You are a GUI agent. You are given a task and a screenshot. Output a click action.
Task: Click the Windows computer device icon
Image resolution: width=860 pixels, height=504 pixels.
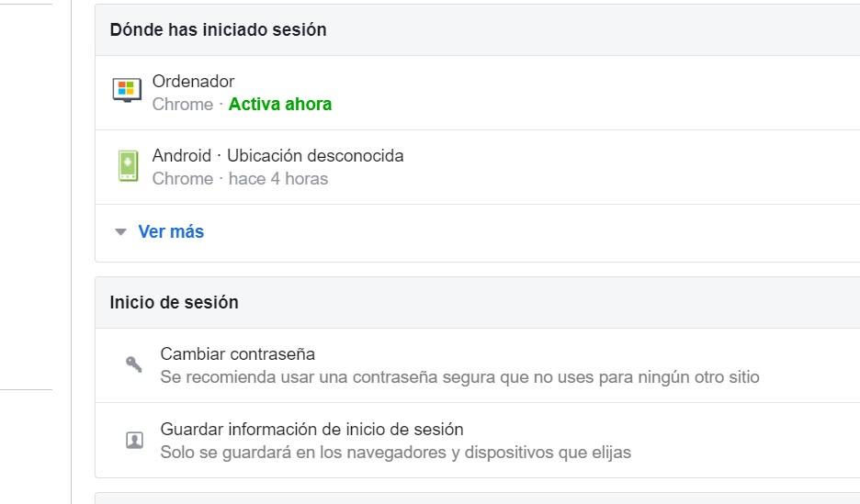point(127,90)
